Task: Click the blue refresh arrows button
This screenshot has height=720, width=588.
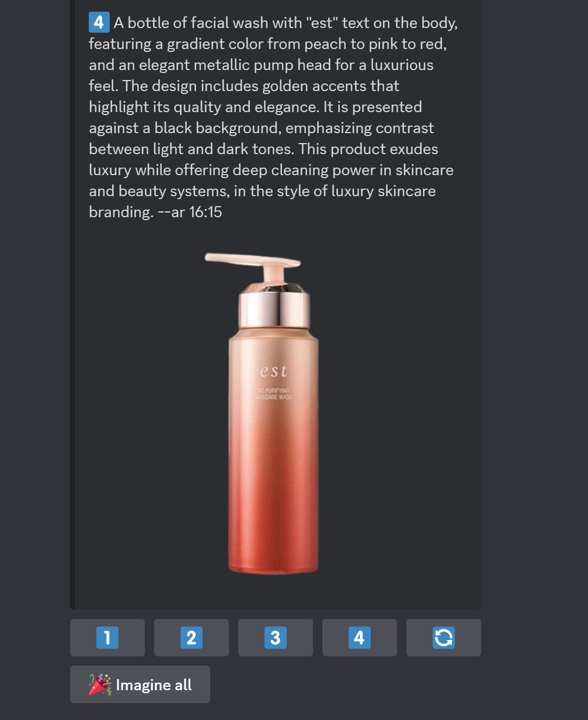Action: click(444, 638)
